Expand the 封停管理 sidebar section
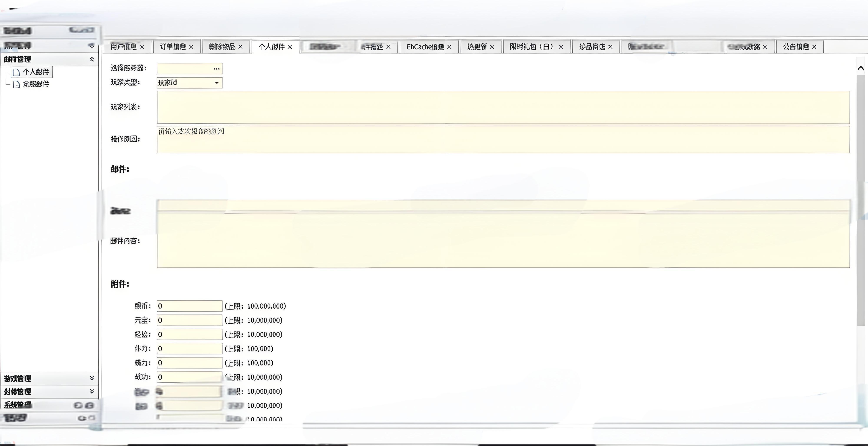868x446 pixels. coord(92,391)
